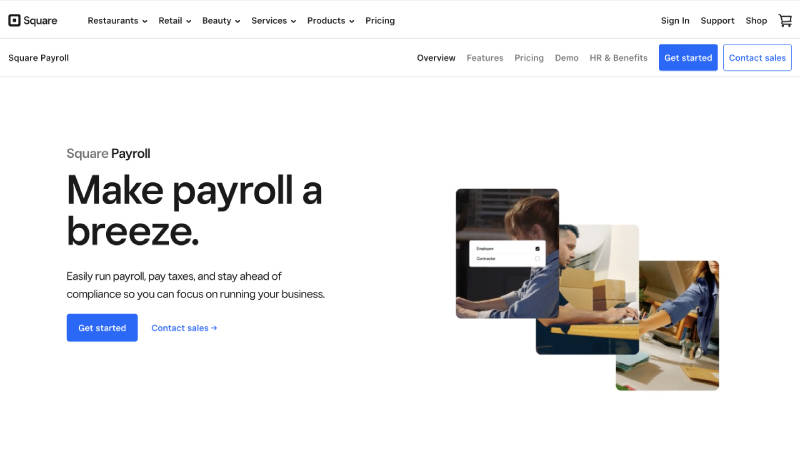This screenshot has width=800, height=452.
Task: Select the Overview tab
Action: point(436,58)
